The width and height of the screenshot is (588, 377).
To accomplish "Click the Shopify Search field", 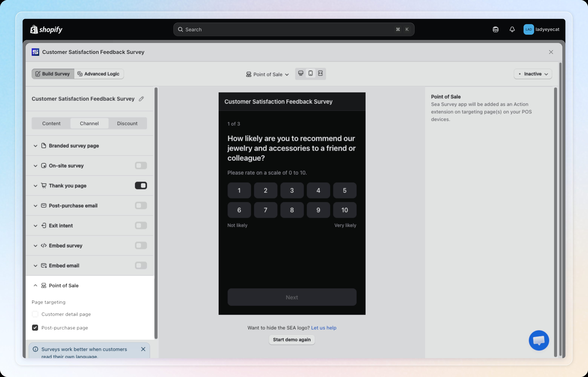I will pyautogui.click(x=294, y=29).
